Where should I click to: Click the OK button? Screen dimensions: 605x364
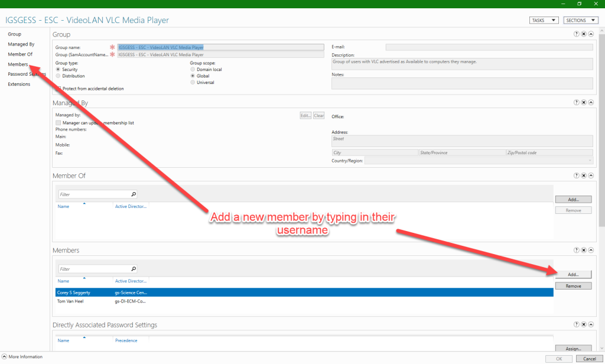coord(559,359)
